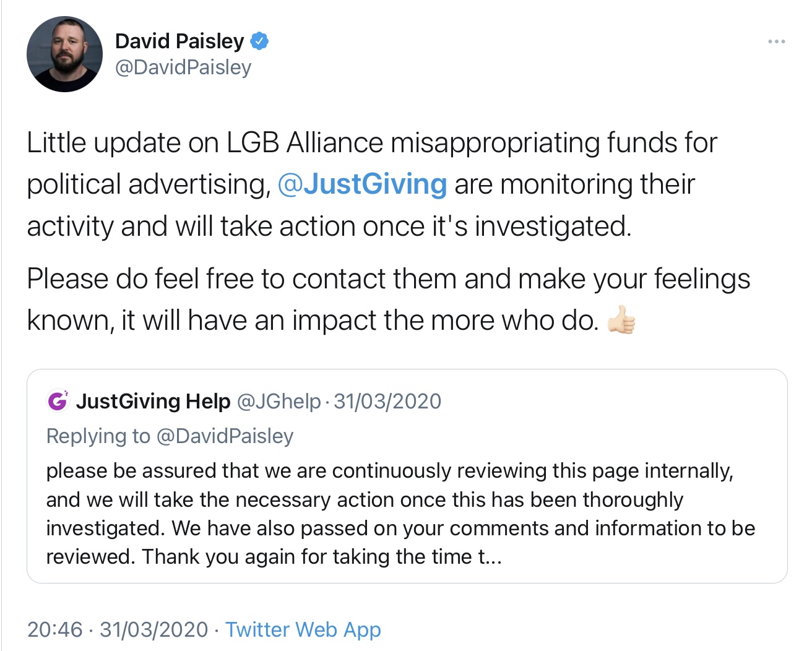
Task: Click @DavidPaisley in the quoted reply line
Action: click(225, 436)
